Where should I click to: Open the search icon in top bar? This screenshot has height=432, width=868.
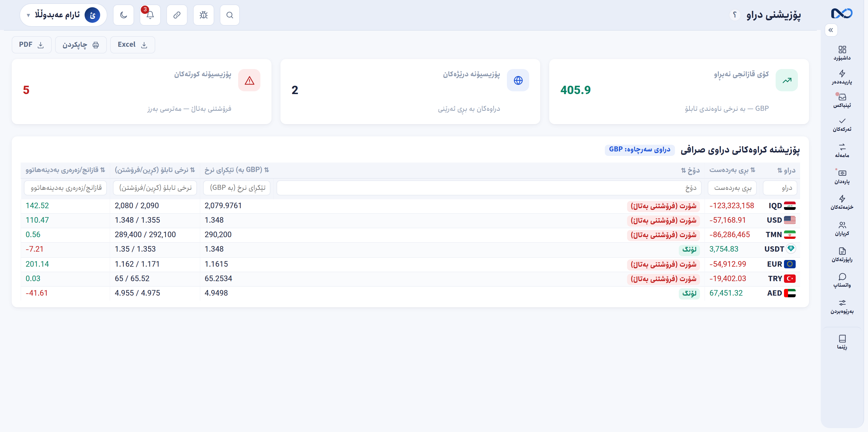coord(230,15)
